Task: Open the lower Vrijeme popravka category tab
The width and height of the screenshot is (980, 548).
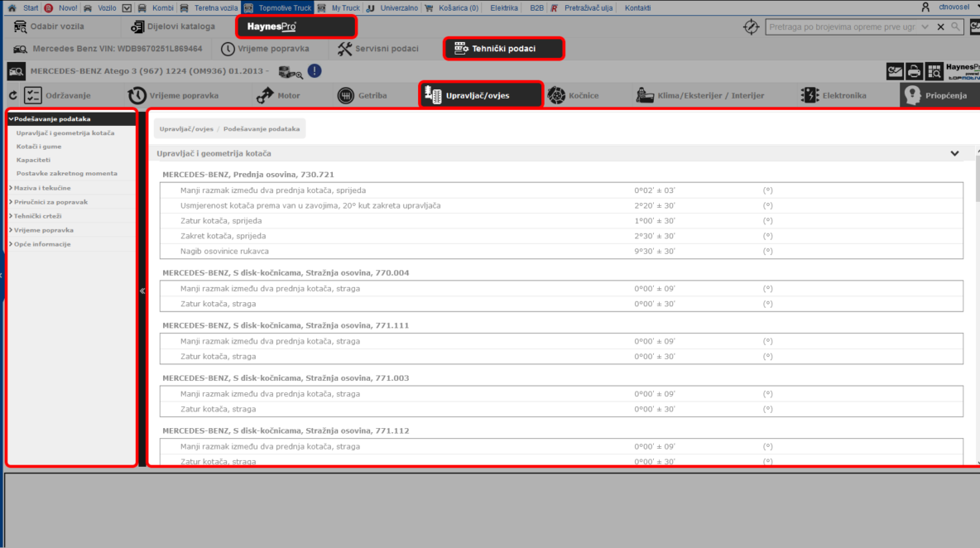Action: 173,95
